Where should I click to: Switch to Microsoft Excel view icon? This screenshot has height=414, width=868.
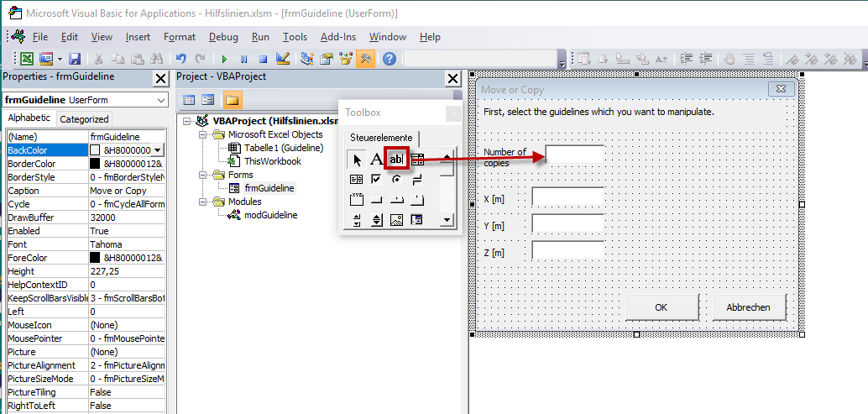tap(27, 58)
